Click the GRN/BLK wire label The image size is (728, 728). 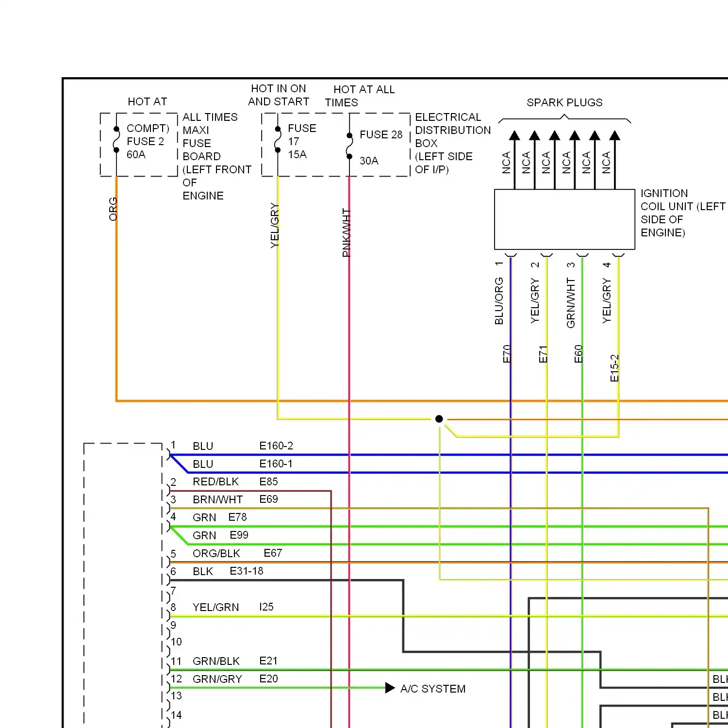(x=216, y=661)
